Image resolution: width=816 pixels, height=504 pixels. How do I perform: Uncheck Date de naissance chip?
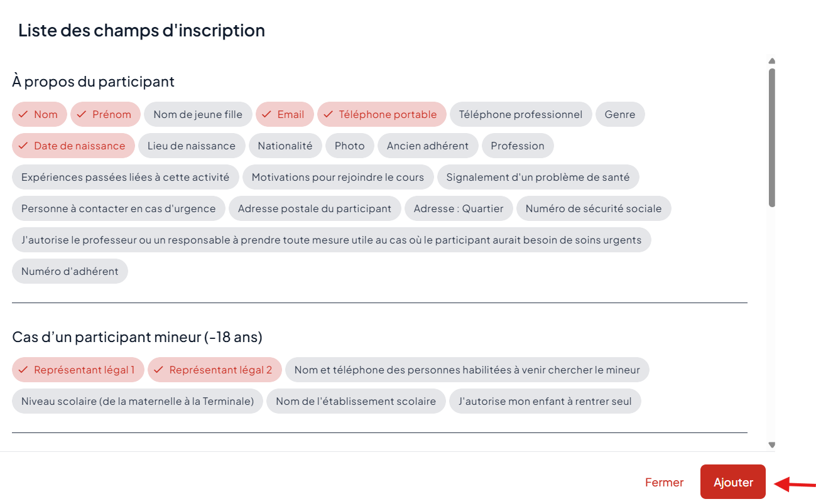coord(73,146)
